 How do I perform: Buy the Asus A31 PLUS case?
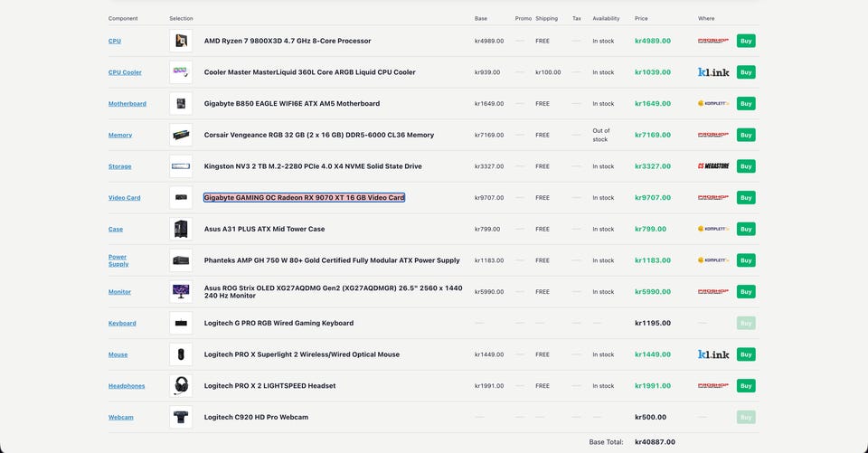click(746, 229)
